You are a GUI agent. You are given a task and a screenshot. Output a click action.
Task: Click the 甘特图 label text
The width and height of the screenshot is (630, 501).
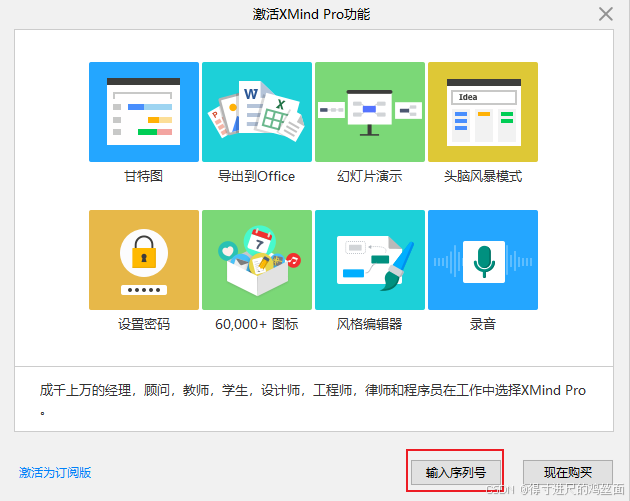[x=143, y=176]
